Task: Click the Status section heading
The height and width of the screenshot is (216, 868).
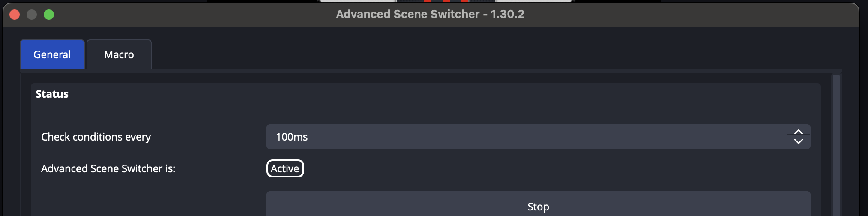Action: pos(52,94)
